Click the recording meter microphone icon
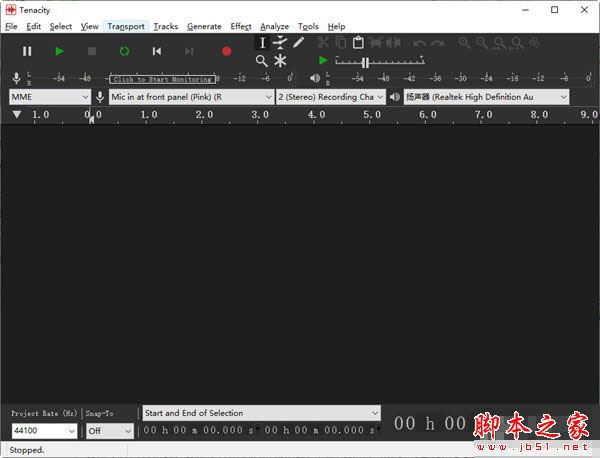Screen dimensions: 600x458 (x=16, y=78)
